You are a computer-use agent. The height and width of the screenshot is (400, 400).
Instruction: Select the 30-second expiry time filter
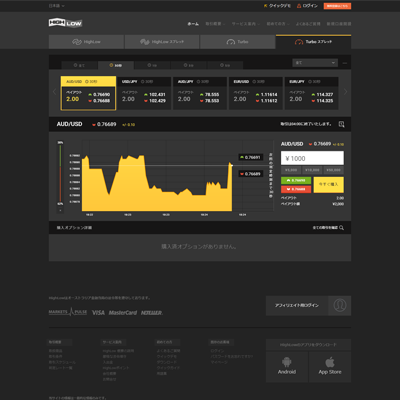(x=116, y=65)
